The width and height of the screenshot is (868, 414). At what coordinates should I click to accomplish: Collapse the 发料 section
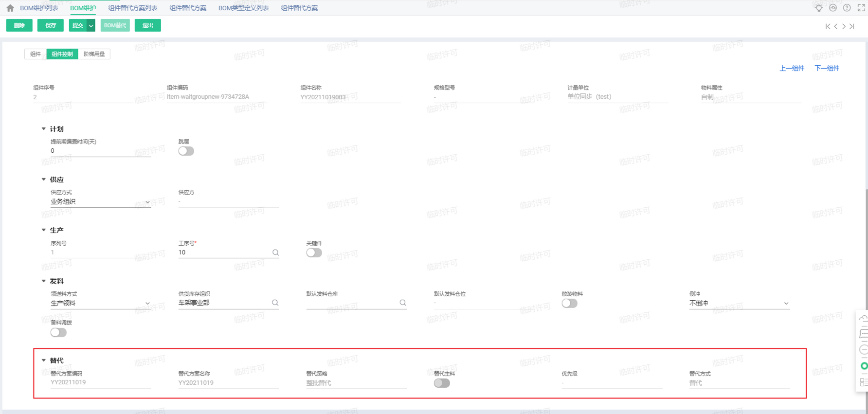44,281
